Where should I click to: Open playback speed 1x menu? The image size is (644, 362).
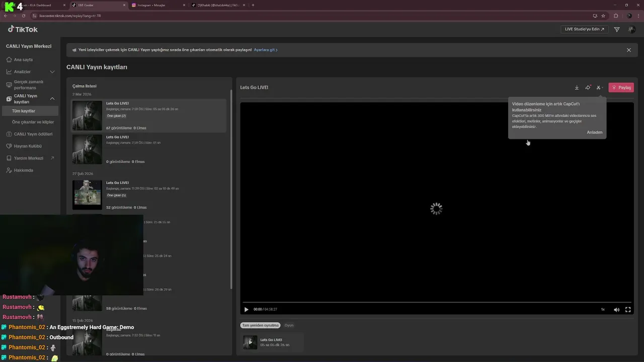[603, 310]
